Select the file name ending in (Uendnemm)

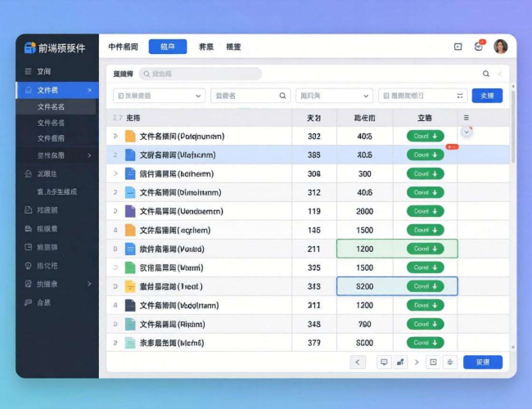[x=182, y=211]
